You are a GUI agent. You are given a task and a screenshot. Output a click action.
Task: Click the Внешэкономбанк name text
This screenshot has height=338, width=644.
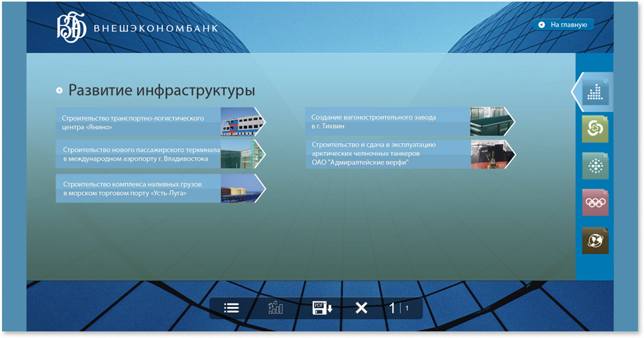[156, 28]
